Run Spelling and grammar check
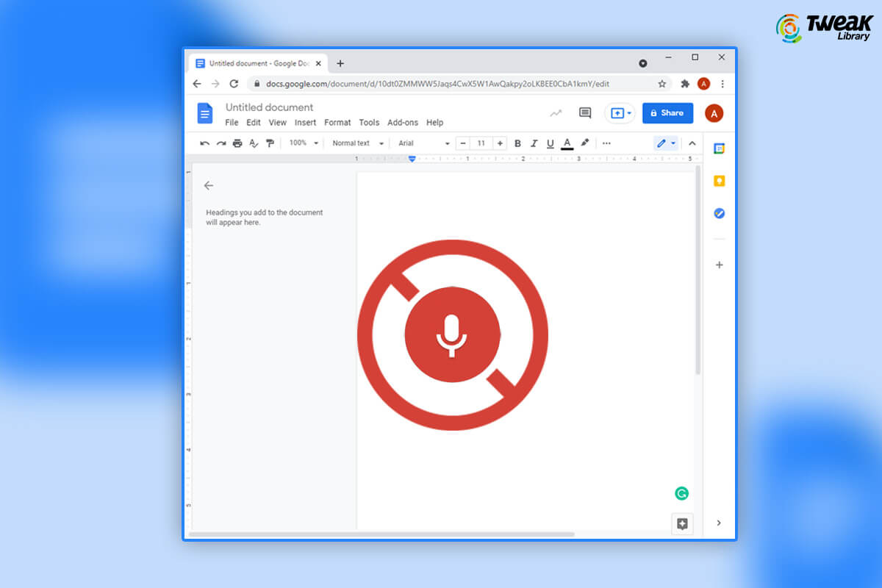The image size is (882, 588). (x=254, y=143)
